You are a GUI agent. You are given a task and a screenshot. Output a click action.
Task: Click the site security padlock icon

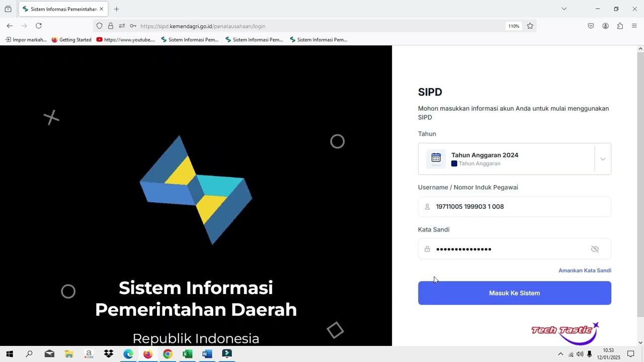click(111, 26)
